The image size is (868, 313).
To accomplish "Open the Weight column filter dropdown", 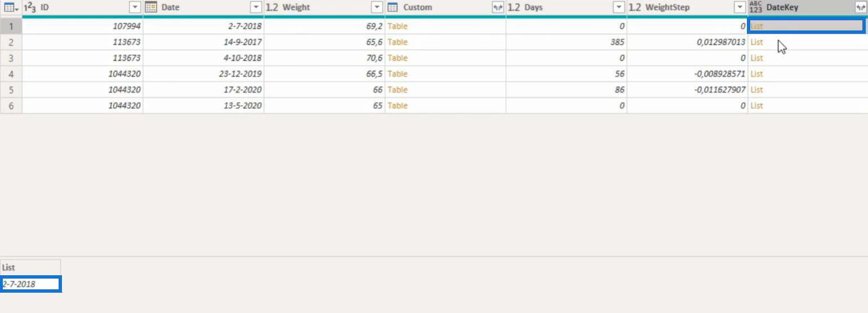I will tap(377, 7).
